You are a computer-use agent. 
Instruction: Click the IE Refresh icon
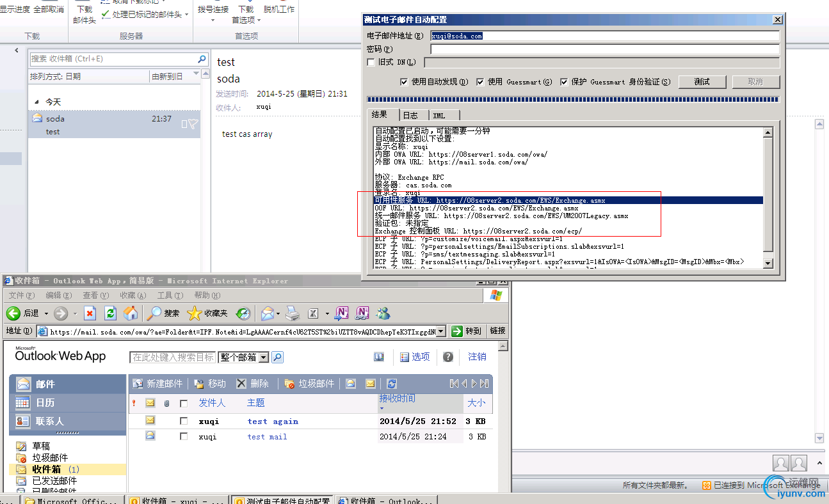(110, 313)
